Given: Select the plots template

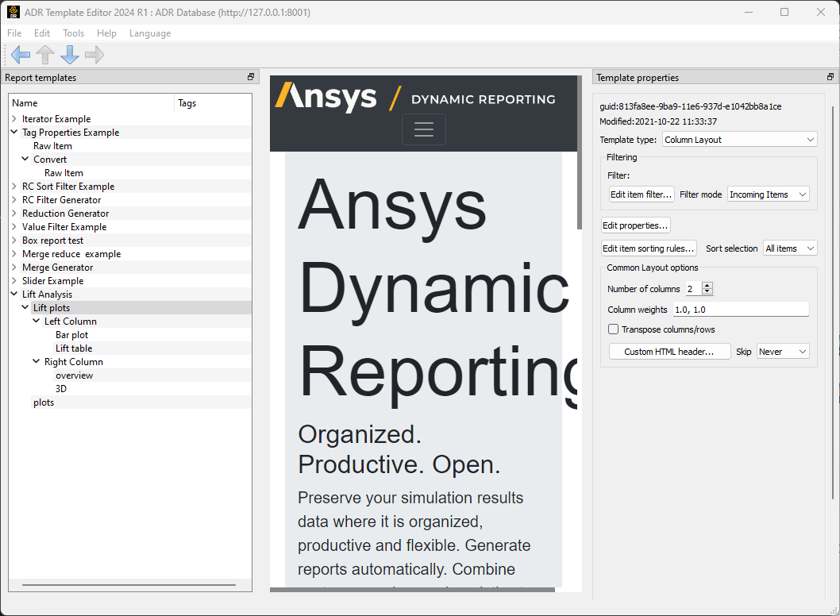Looking at the screenshot, I should 44,402.
